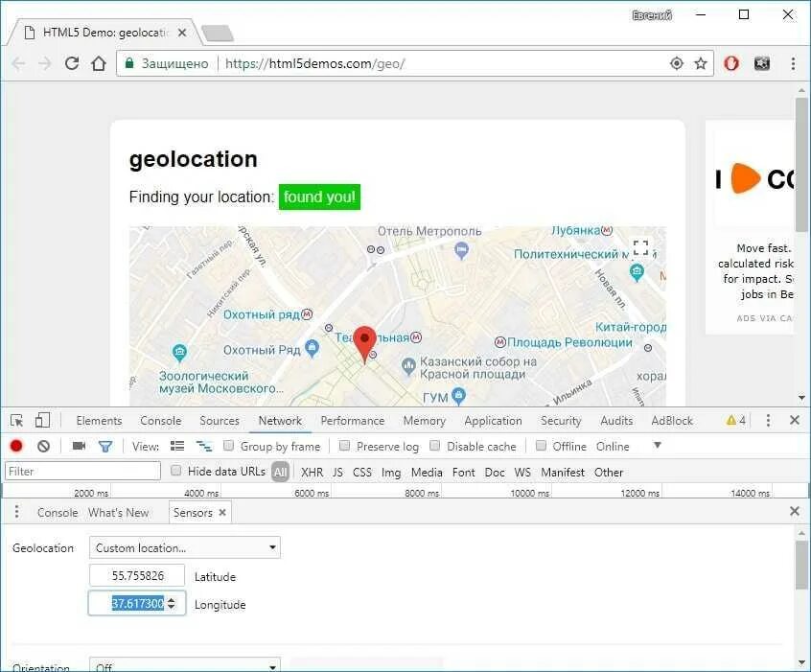Open the Orientation dropdown

pos(185,664)
